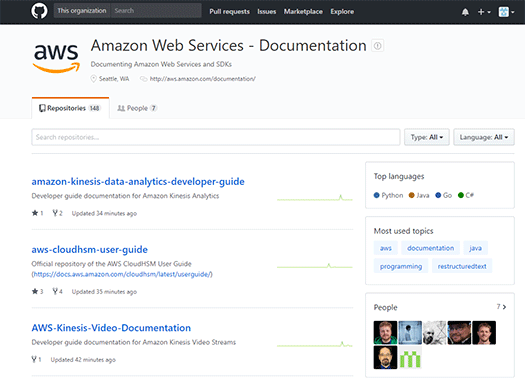Viewport: 525px width, 380px height.
Task: Expand the Type: All dropdown
Action: coord(427,137)
